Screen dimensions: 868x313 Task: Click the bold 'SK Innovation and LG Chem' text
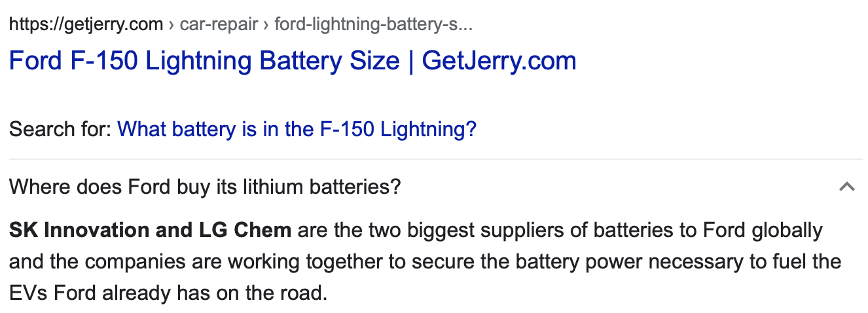point(151,230)
